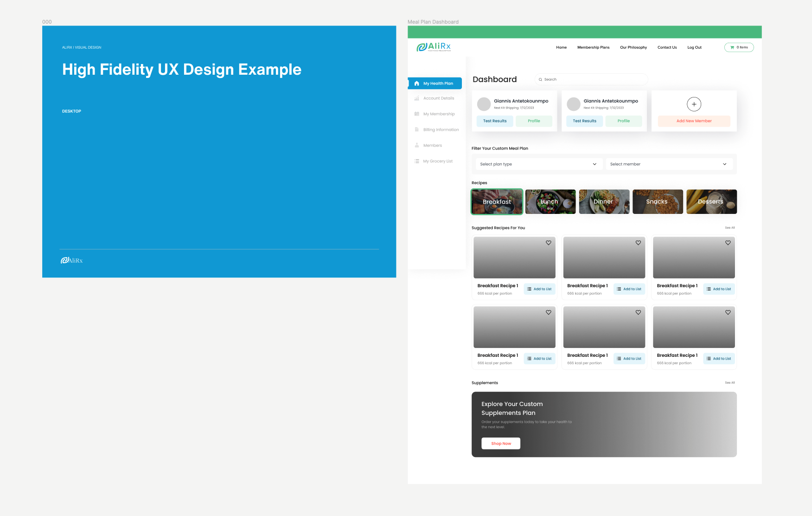Click the home icon beside My Health Plan
The width and height of the screenshot is (812, 516).
[416, 84]
